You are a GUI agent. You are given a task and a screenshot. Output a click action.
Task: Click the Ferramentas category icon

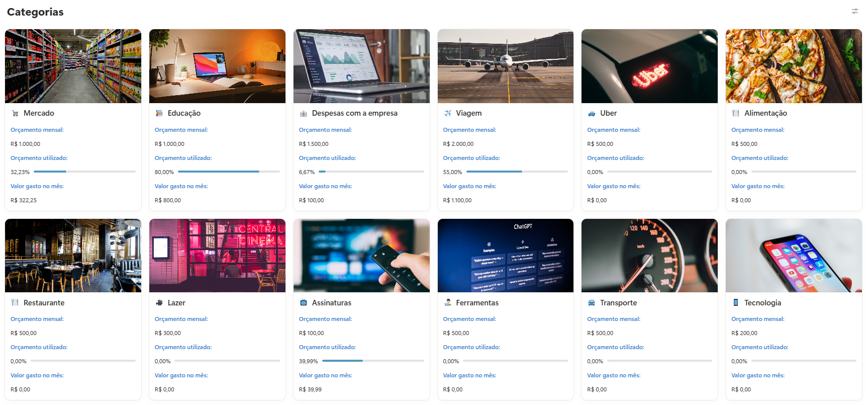447,303
